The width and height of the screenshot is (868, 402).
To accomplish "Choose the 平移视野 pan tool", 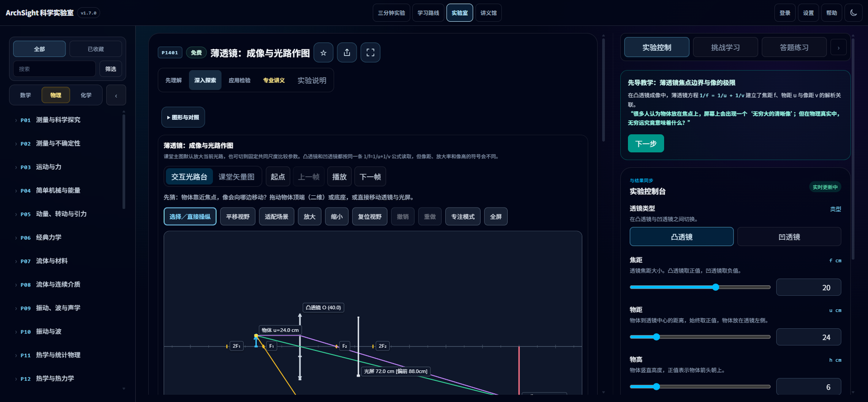I will [x=238, y=216].
